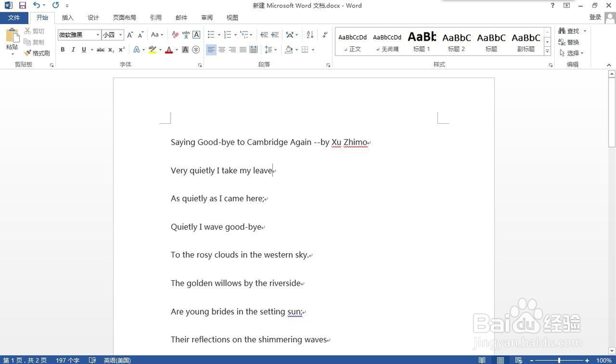Apply distributed alignment
616x364 pixels.
click(x=254, y=49)
